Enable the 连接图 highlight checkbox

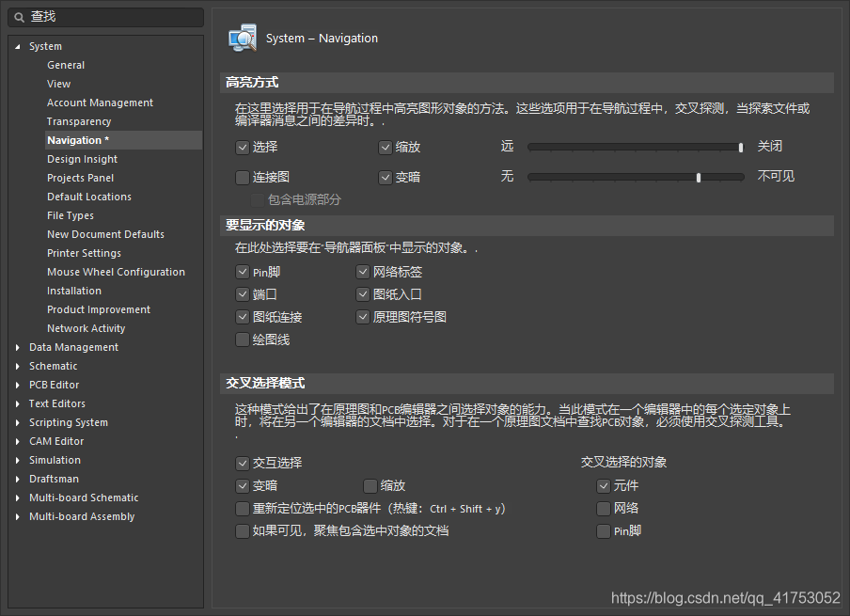(x=242, y=178)
